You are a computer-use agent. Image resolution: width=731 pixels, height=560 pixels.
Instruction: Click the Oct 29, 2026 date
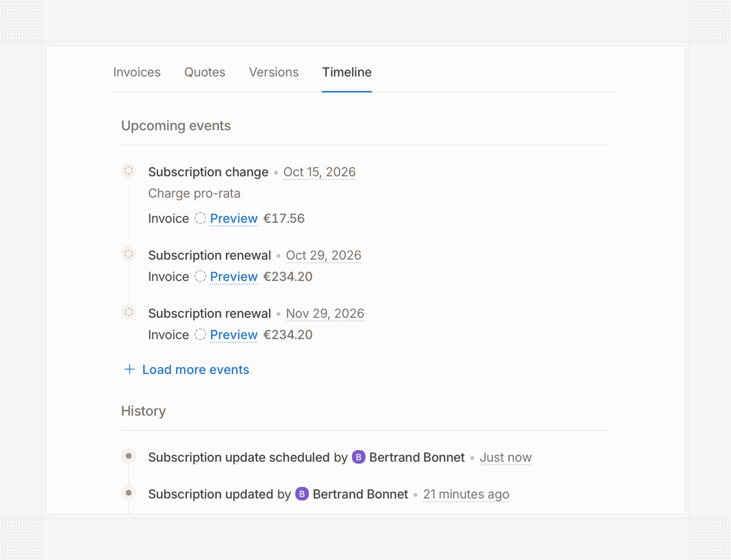point(323,255)
